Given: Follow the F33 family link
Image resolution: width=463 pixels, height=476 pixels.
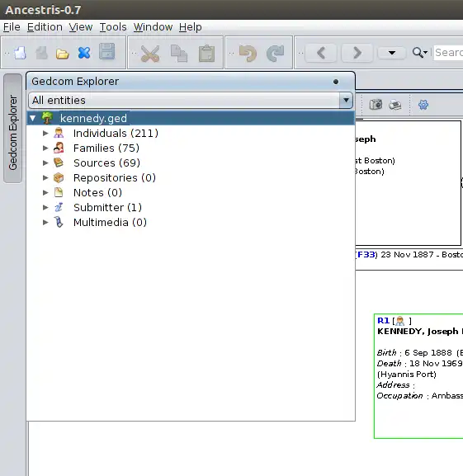Looking at the screenshot, I should click(366, 254).
